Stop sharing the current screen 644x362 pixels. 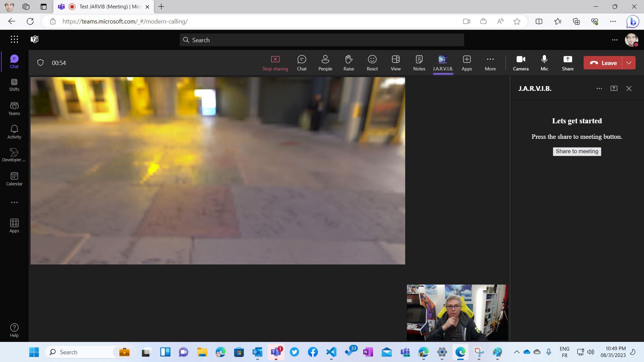(275, 62)
